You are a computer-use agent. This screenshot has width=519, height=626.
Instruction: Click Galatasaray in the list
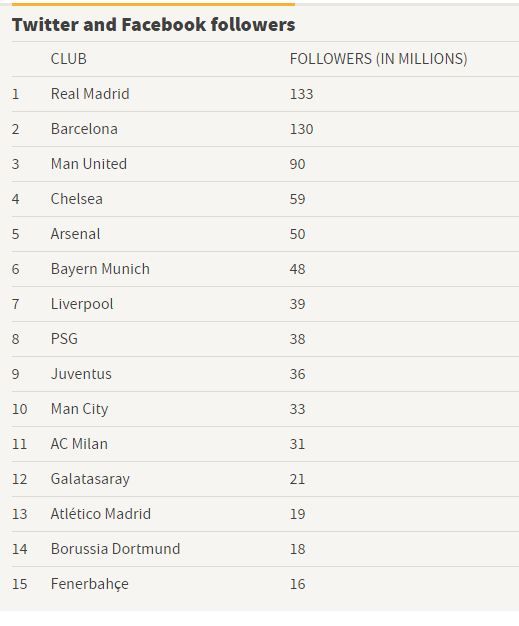90,479
